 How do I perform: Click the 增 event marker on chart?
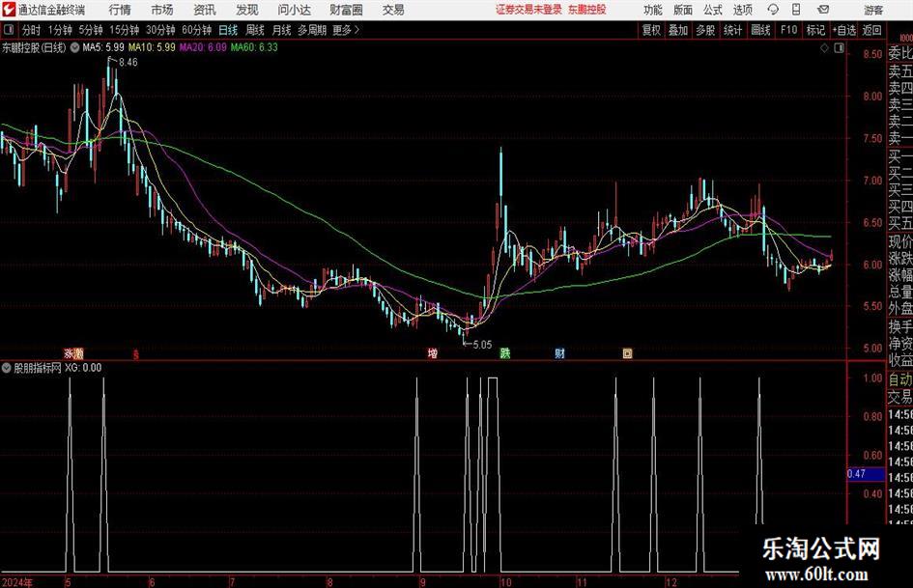point(433,352)
